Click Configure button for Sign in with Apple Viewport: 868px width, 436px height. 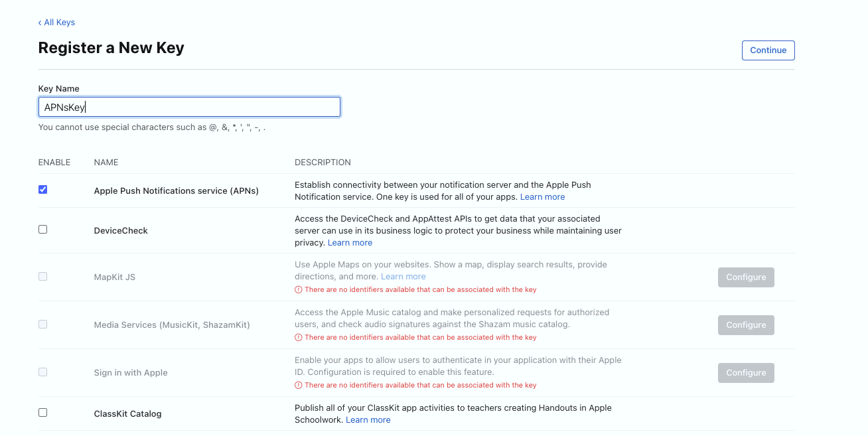tap(746, 373)
